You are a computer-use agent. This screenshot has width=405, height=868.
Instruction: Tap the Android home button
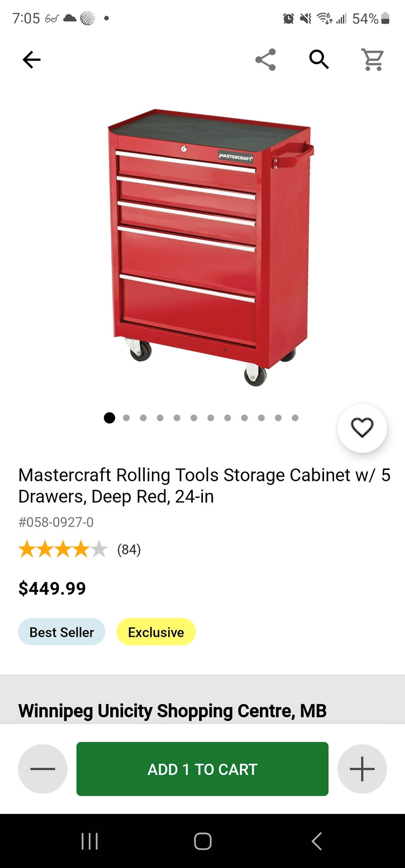click(202, 841)
